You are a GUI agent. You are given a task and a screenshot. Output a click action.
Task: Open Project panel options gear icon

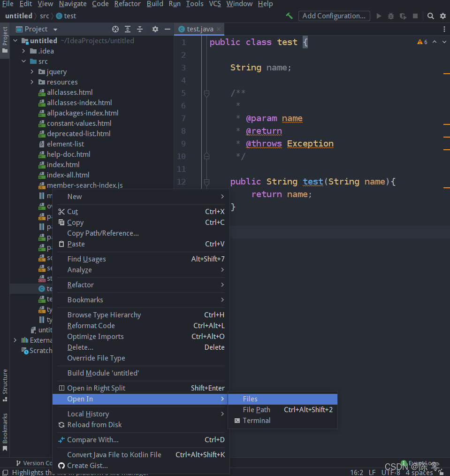pos(155,29)
